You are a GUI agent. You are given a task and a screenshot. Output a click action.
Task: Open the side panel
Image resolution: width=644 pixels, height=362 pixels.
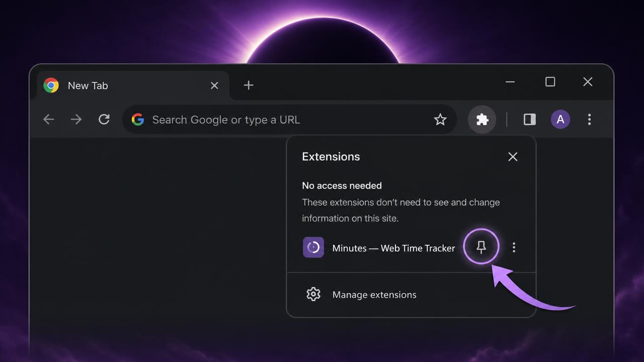pyautogui.click(x=530, y=120)
